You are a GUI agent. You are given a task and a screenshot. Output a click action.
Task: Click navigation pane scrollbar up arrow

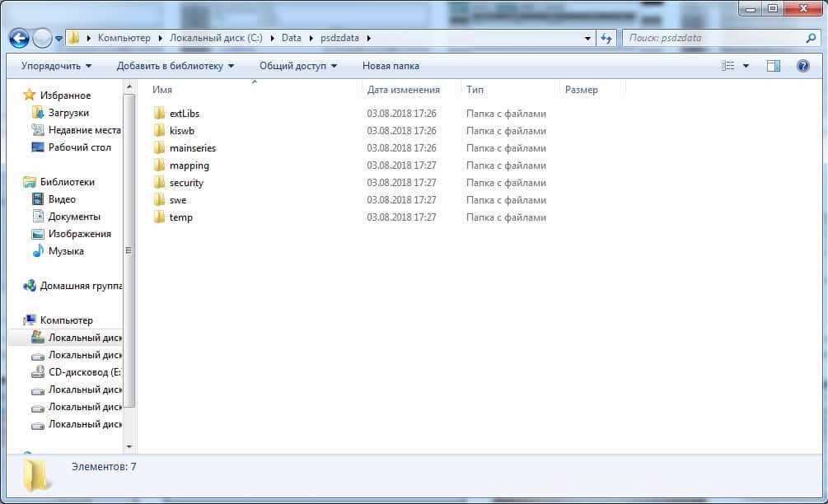coord(129,86)
